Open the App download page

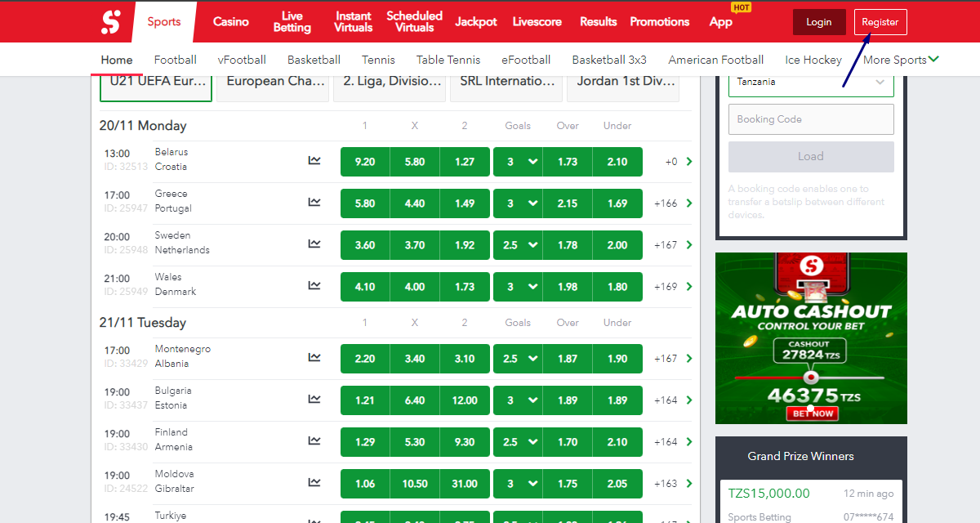[721, 22]
